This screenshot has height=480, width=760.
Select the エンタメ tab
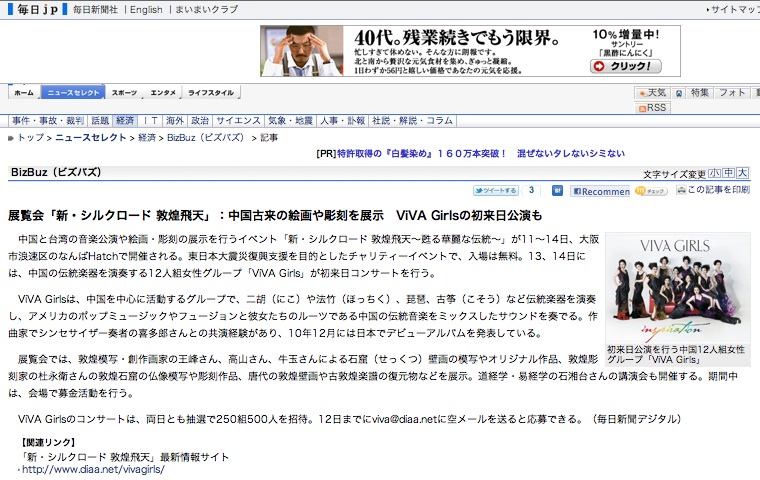tap(163, 92)
